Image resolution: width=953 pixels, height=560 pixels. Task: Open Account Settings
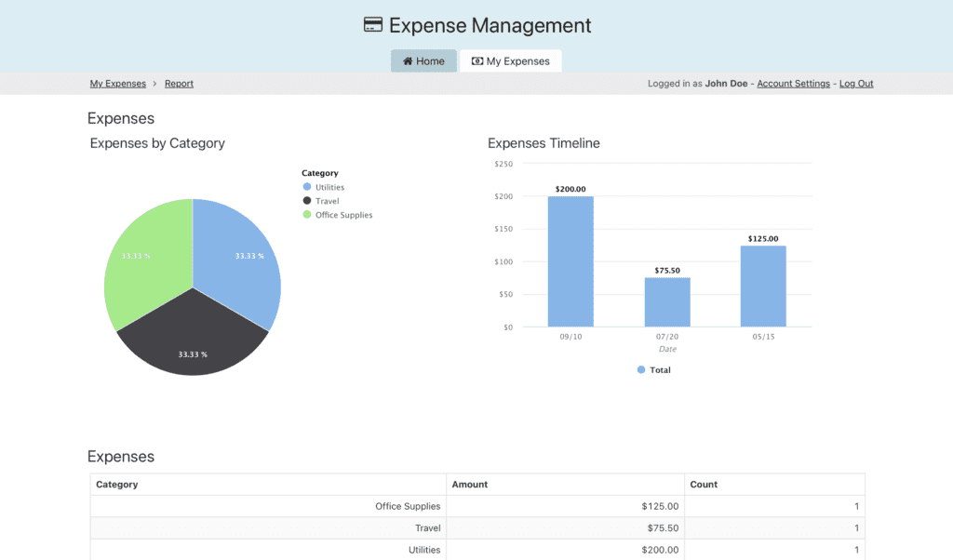[793, 84]
